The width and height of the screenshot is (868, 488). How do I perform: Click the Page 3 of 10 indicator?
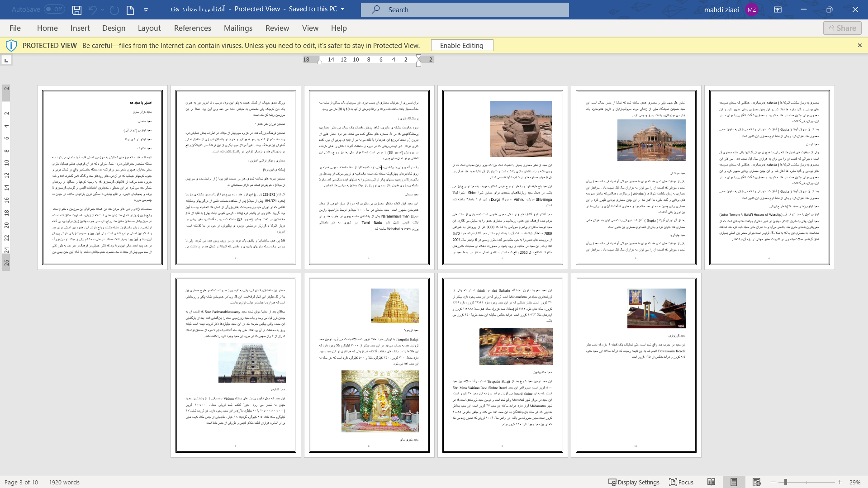[21, 482]
